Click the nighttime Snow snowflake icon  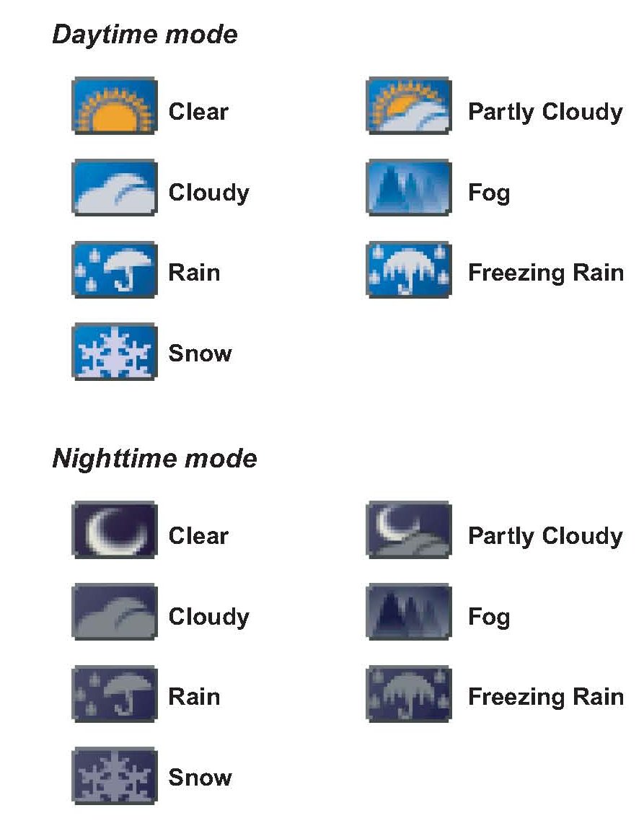click(115, 775)
